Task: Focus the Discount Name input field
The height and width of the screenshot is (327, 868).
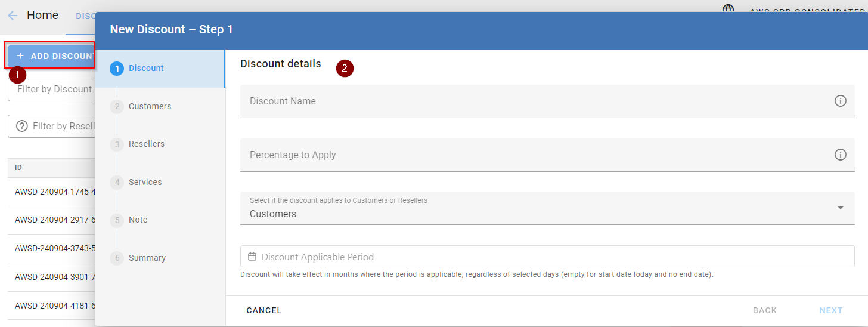Action: (531, 101)
